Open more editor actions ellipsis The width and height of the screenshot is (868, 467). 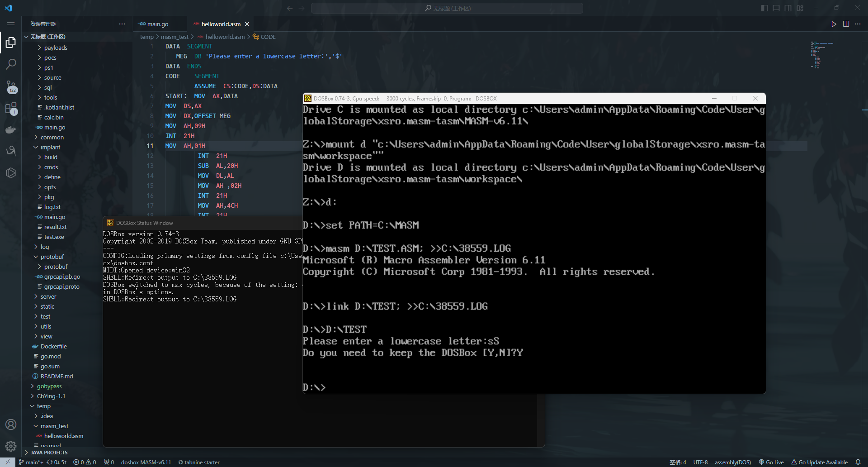858,24
